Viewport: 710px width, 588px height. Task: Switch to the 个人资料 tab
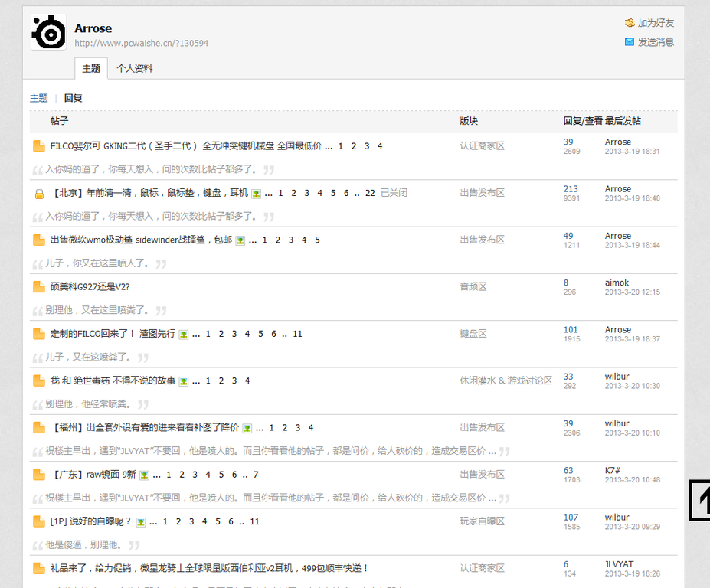[135, 68]
